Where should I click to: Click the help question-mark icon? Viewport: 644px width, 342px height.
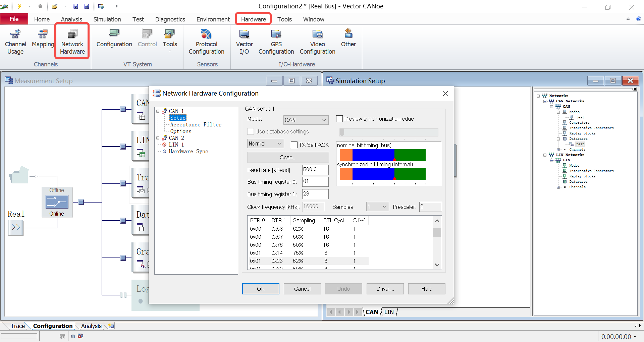tap(639, 19)
